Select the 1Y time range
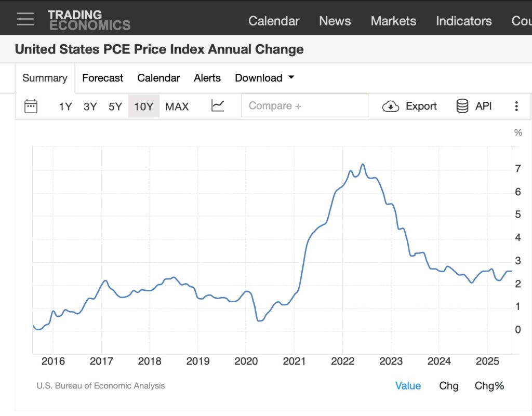 click(x=65, y=106)
